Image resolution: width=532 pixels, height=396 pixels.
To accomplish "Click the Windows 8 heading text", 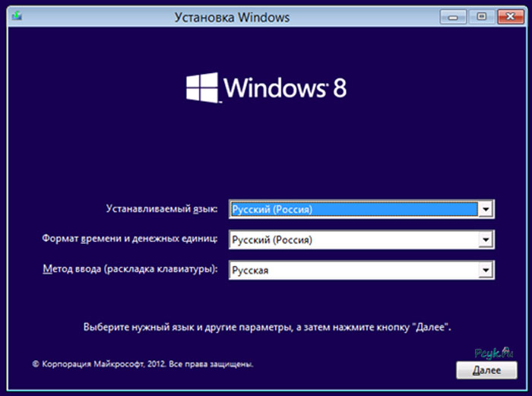I will tap(285, 88).
